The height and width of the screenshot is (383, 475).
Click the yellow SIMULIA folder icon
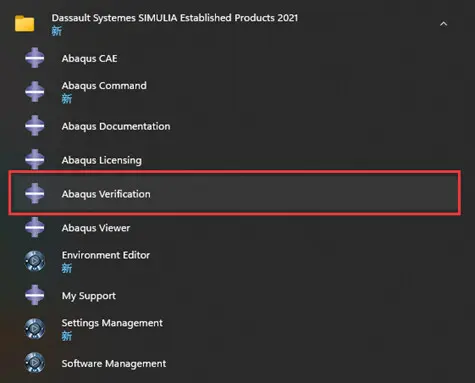[25, 24]
